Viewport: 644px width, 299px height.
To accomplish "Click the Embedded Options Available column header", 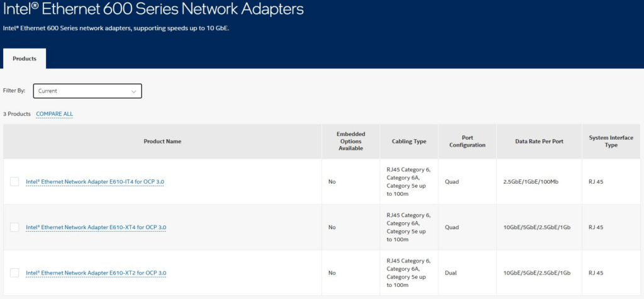I will [x=351, y=142].
